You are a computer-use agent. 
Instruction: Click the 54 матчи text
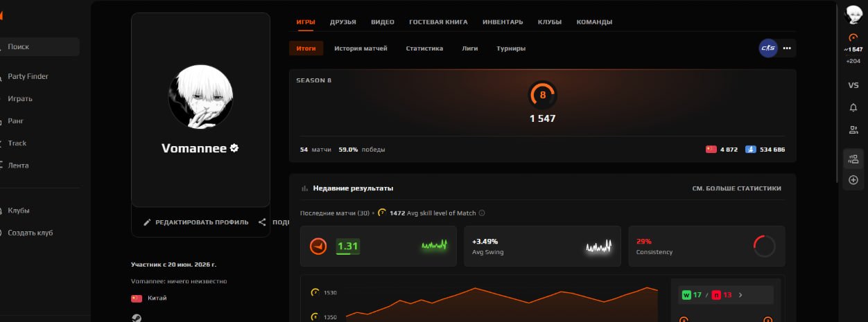point(315,150)
